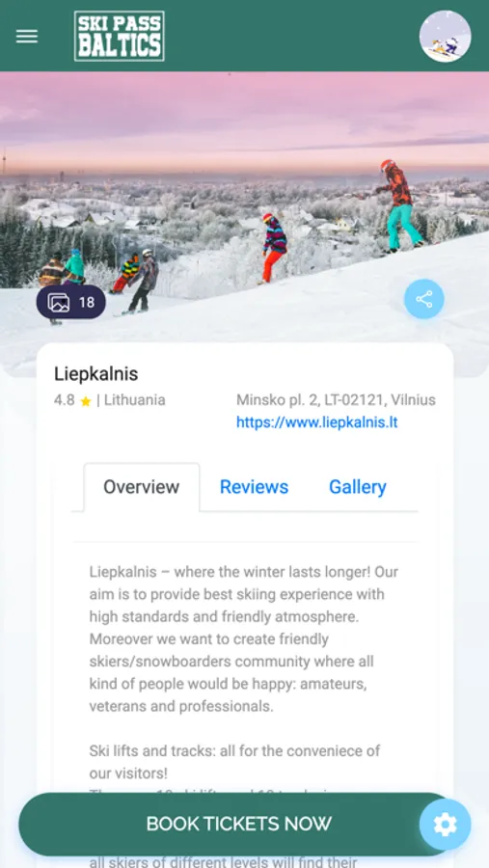Open the 18-photo gallery badge
Screen dimensions: 489x868
click(x=70, y=302)
